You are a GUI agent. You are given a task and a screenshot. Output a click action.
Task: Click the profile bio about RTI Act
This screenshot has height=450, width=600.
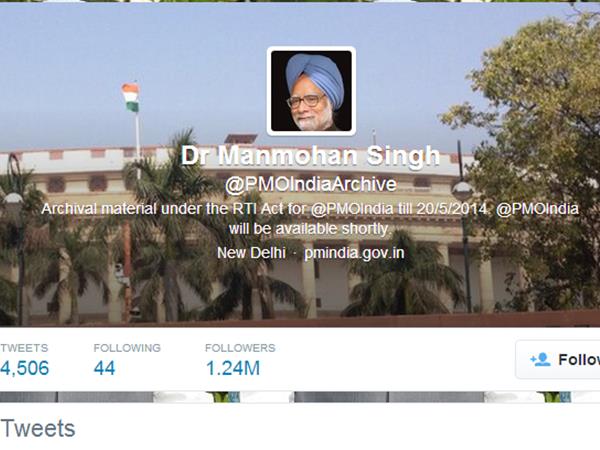pos(310,219)
